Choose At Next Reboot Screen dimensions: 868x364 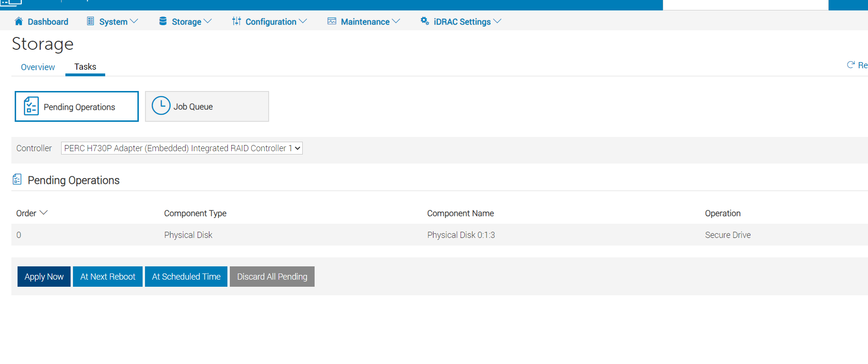coord(108,276)
